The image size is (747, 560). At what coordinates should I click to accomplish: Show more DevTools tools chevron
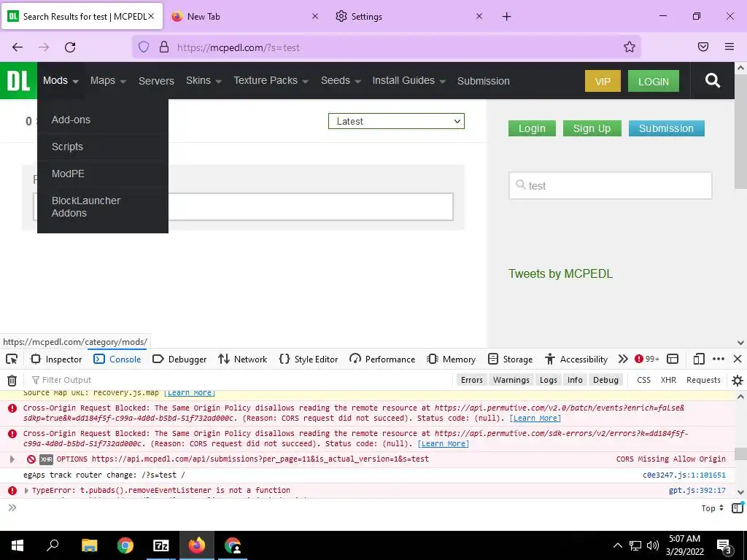coord(623,359)
